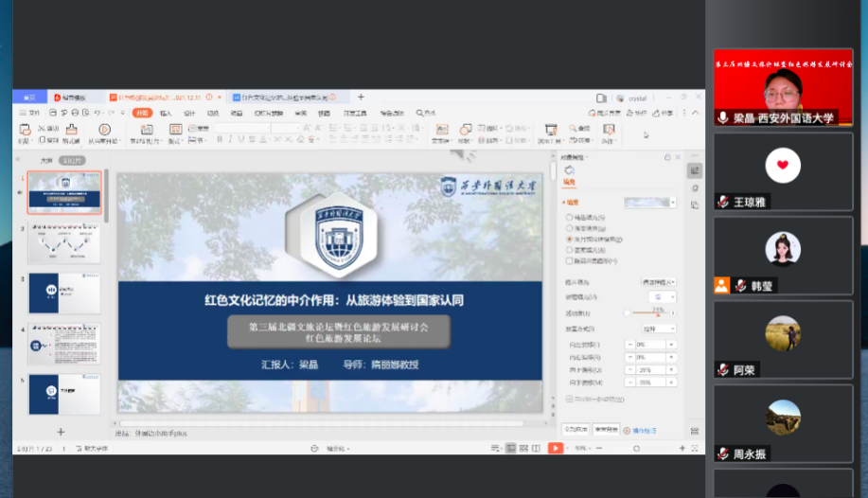Insert a text box from the ribbon

pos(441,131)
